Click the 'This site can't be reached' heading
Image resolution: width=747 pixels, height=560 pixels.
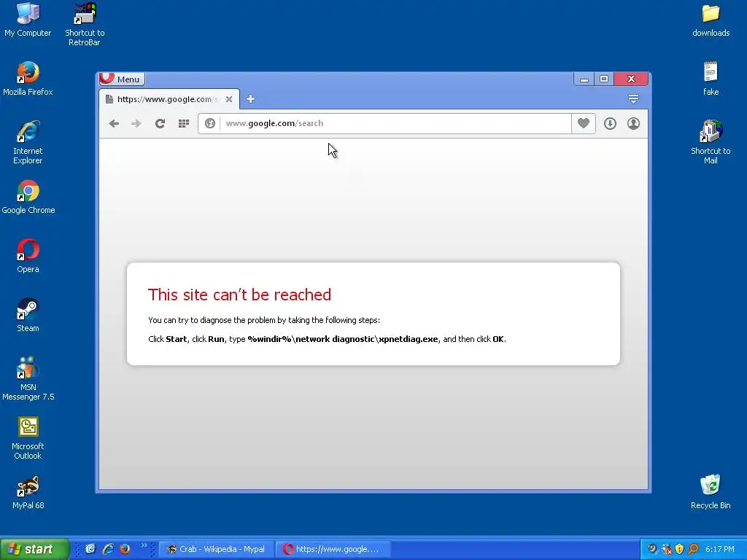click(x=239, y=295)
